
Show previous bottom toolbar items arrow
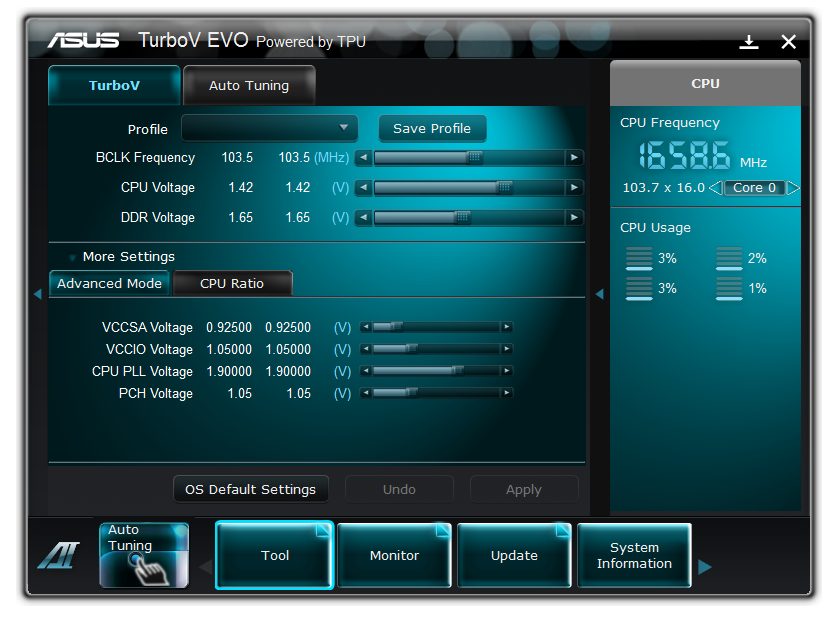pyautogui.click(x=206, y=567)
